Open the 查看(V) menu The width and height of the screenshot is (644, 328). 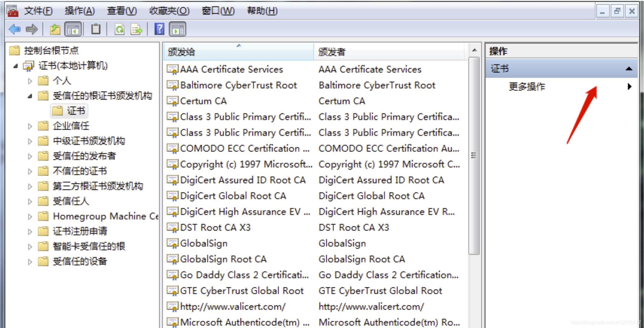pyautogui.click(x=122, y=11)
